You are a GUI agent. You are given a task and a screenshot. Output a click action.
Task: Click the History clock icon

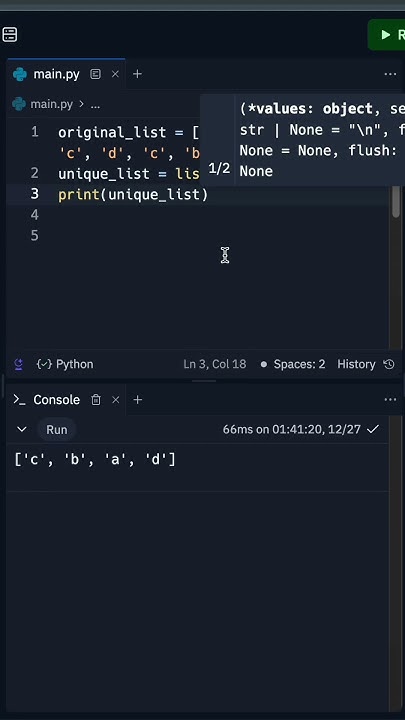(389, 364)
